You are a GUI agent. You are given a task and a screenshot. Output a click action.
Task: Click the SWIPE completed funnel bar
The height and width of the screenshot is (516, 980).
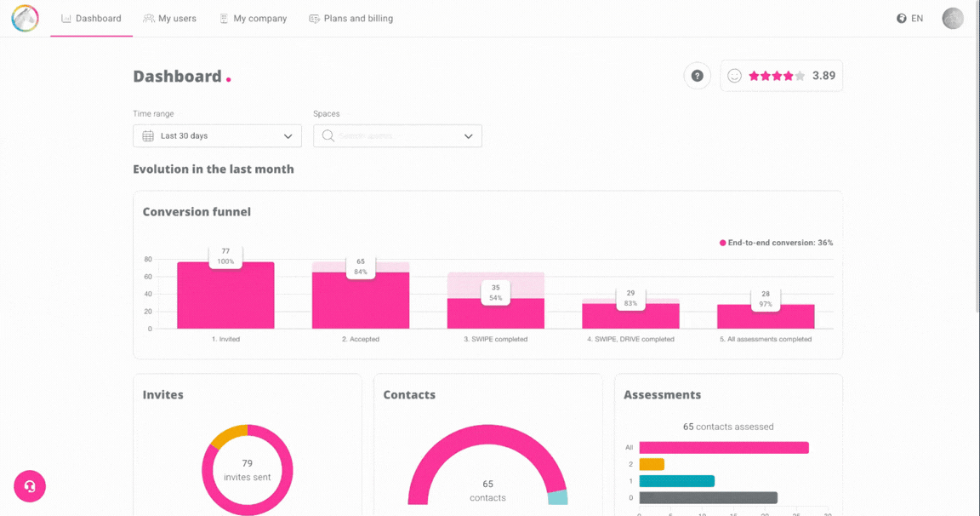(x=495, y=313)
